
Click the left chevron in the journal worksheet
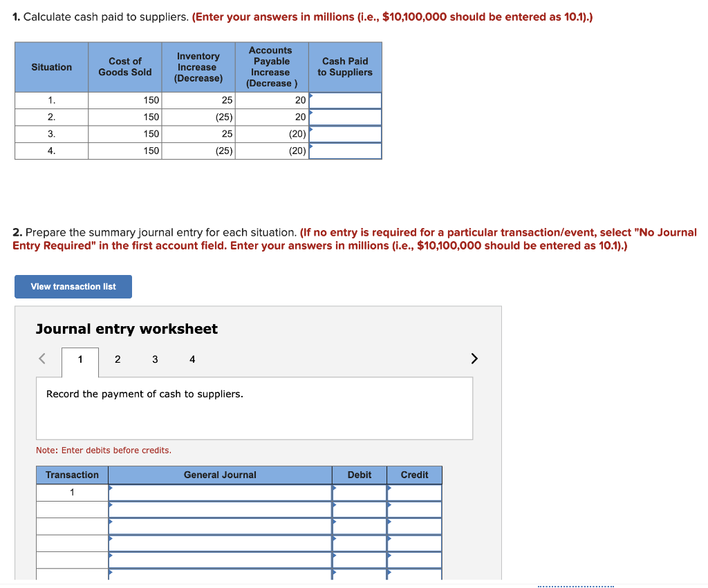point(41,358)
